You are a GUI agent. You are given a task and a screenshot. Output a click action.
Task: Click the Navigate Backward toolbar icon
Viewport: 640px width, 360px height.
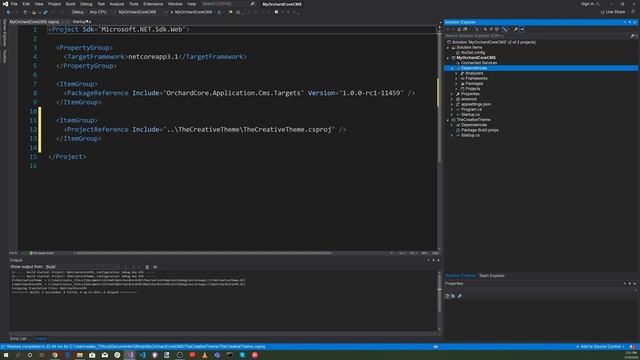8,12
